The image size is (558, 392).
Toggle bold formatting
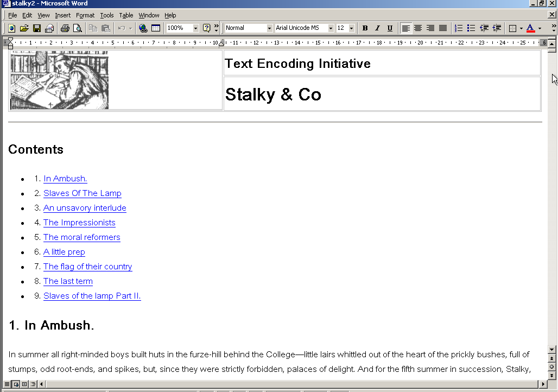pos(365,28)
